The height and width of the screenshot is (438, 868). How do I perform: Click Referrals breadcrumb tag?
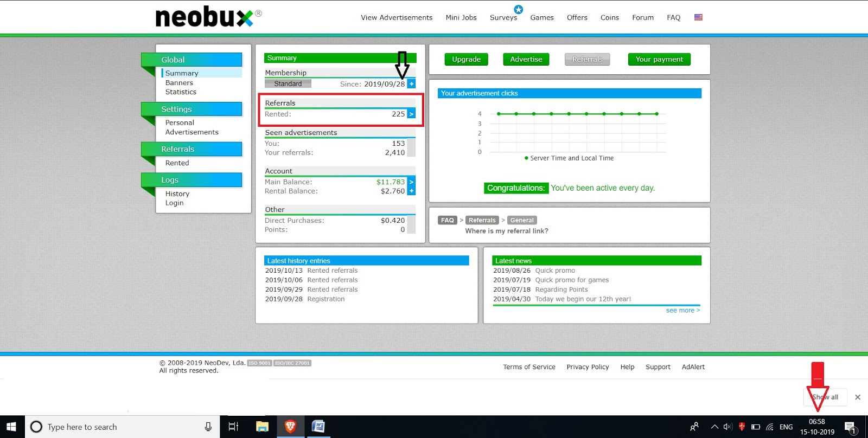click(482, 220)
